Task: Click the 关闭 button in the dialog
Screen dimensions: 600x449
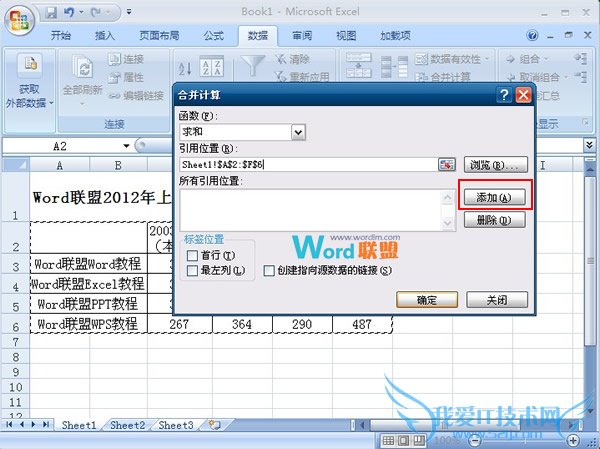Action: 497,300
